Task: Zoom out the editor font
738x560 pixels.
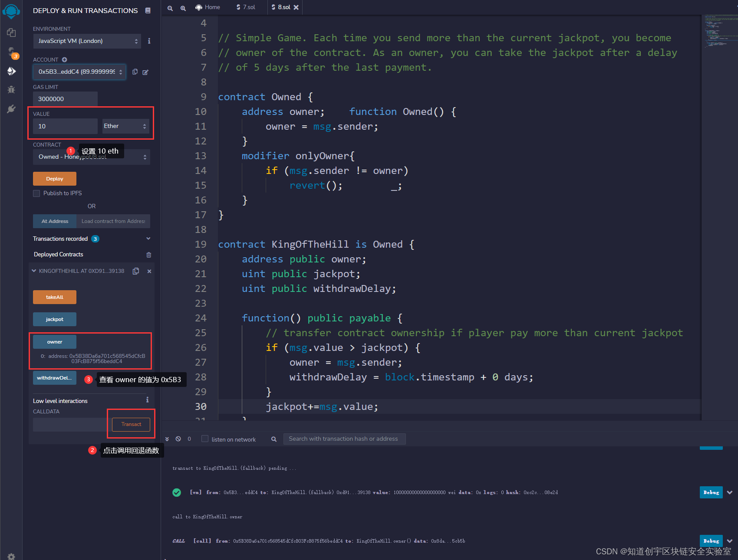Action: [x=170, y=8]
